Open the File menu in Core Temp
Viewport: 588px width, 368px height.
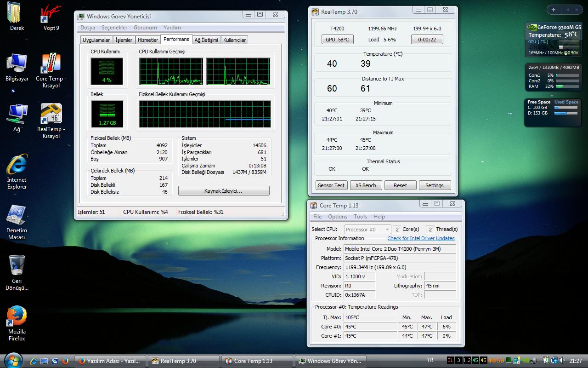tap(317, 217)
